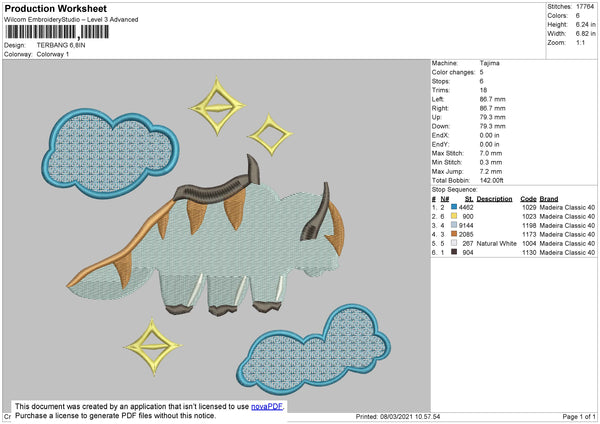Click the min stitch value '0.3 mm'

(491, 162)
